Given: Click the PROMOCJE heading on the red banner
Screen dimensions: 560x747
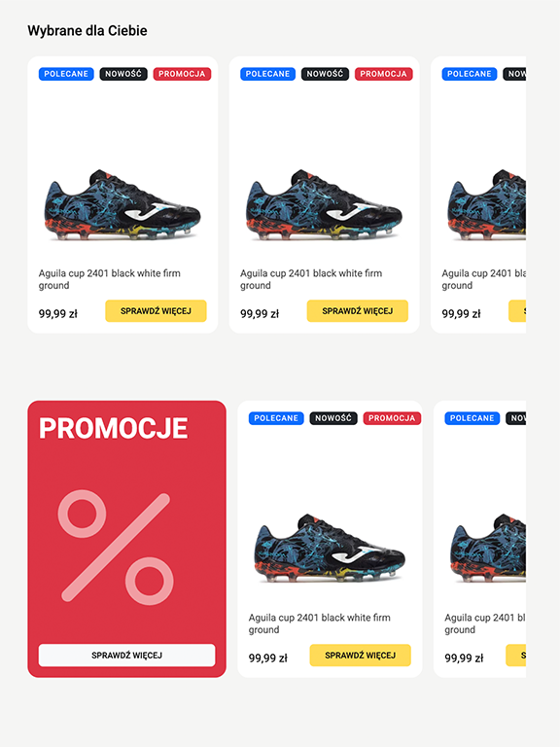Looking at the screenshot, I should pos(114,428).
